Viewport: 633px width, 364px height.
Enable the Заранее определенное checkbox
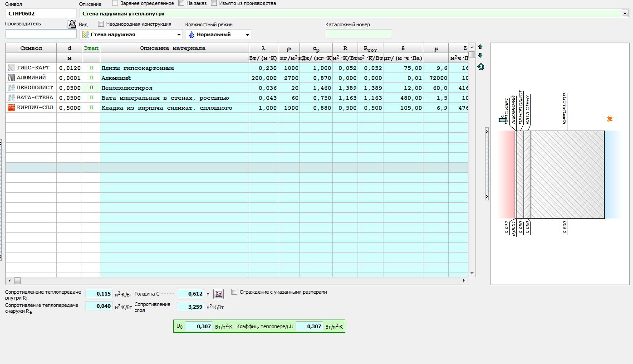pyautogui.click(x=115, y=3)
